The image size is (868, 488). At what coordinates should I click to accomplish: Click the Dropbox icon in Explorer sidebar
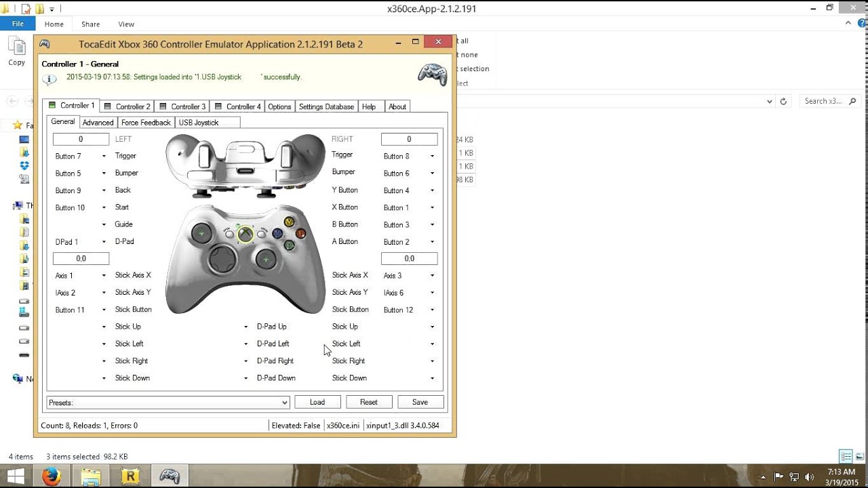click(24, 165)
